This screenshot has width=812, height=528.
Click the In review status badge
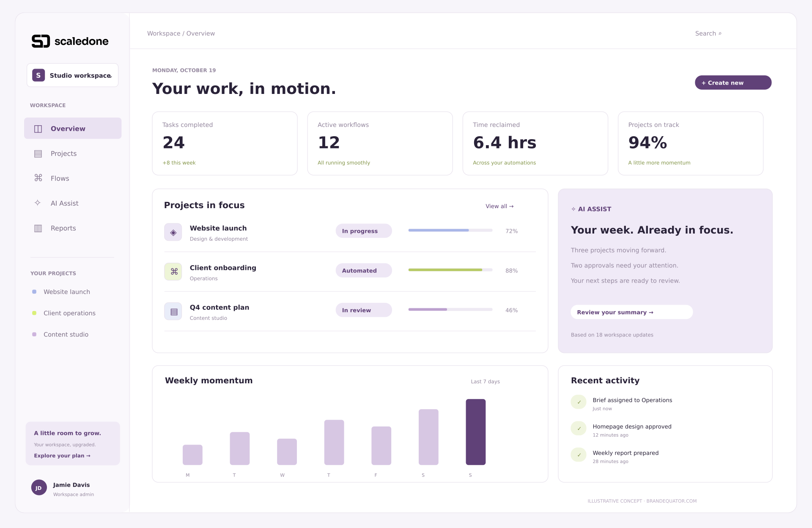pos(364,310)
